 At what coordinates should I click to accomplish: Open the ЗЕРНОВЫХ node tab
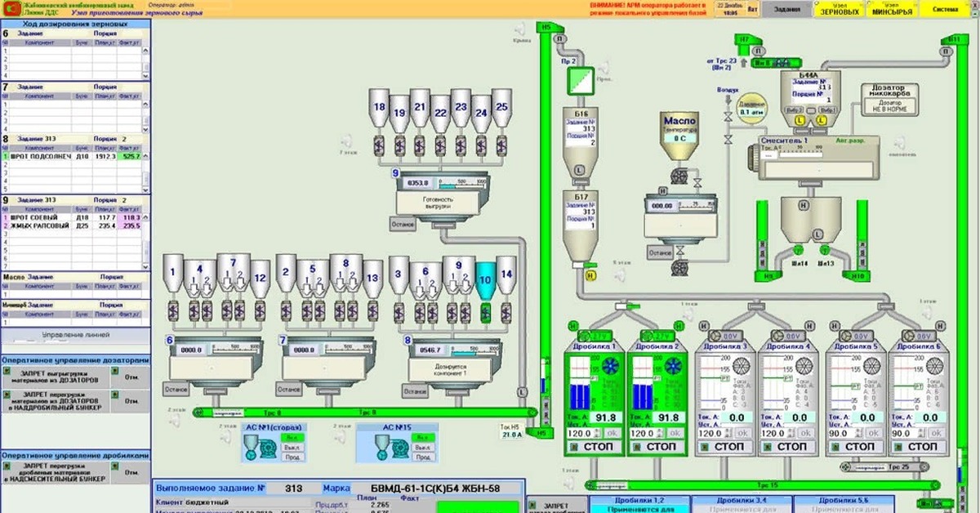[x=840, y=10]
